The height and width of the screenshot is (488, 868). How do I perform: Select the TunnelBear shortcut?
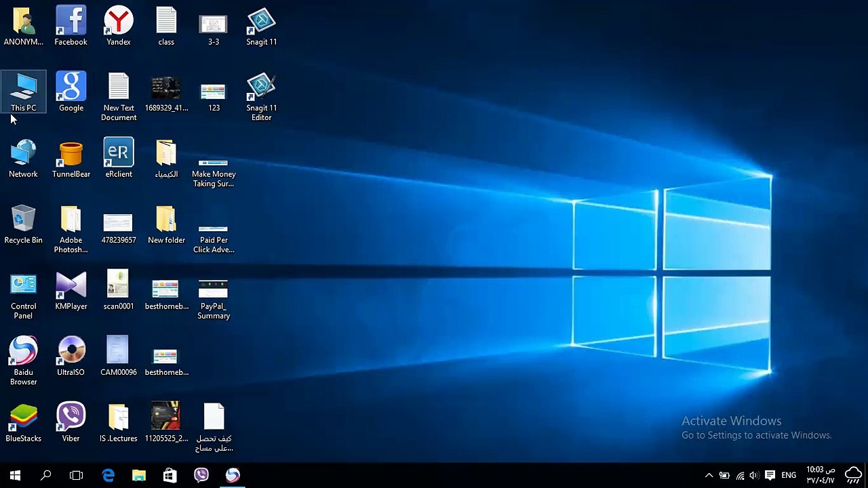[71, 159]
